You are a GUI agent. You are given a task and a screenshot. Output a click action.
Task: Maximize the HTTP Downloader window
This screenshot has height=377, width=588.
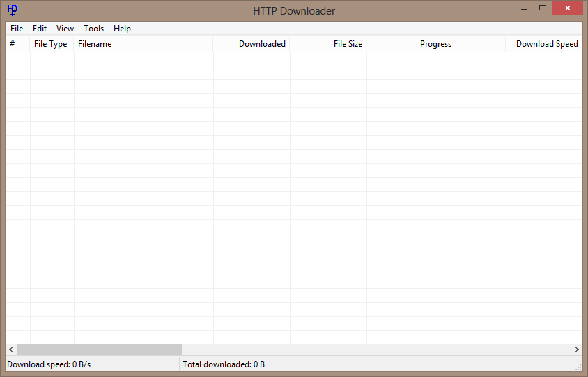pos(542,8)
